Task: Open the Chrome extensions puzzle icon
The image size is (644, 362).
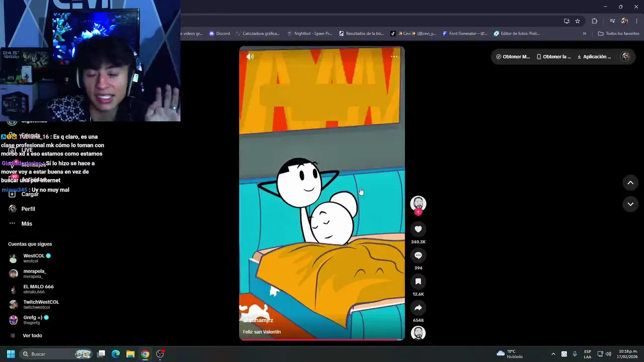Action: pos(595,21)
